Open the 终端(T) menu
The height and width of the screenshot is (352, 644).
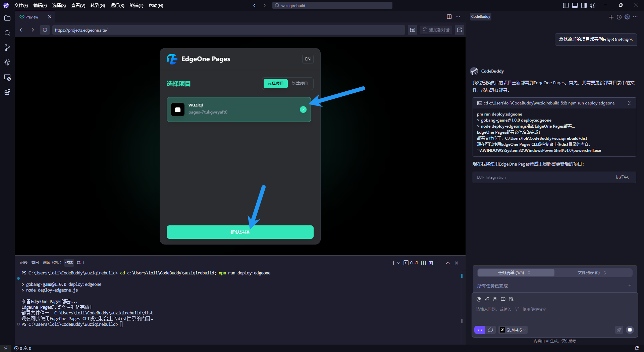136,5
